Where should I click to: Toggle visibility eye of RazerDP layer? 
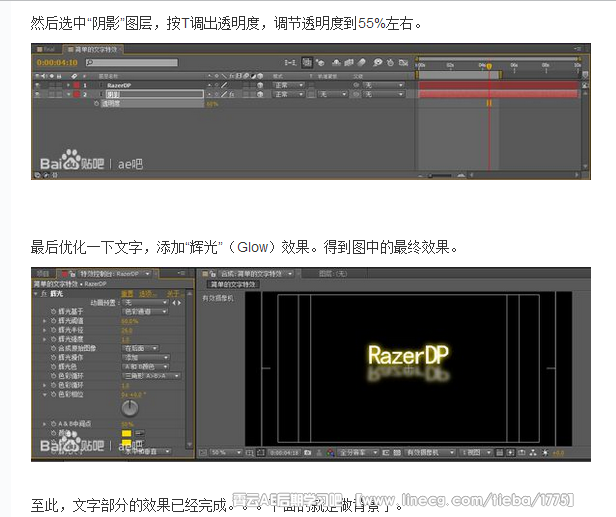38,85
